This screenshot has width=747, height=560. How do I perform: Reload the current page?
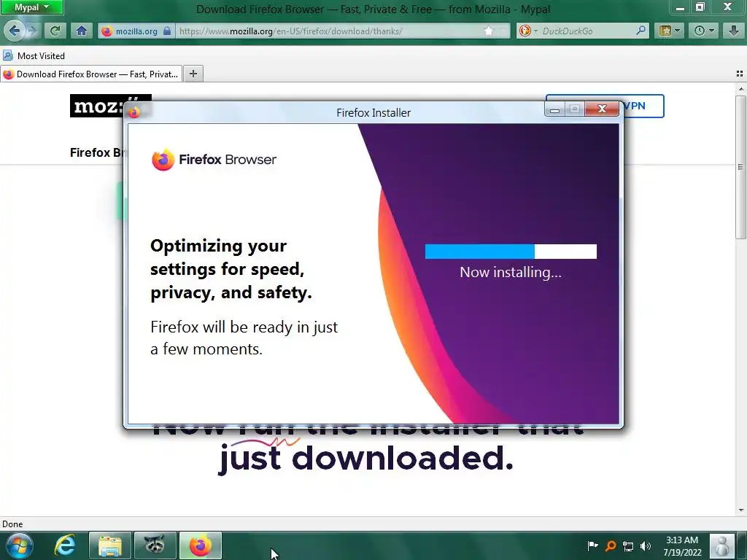(x=55, y=31)
